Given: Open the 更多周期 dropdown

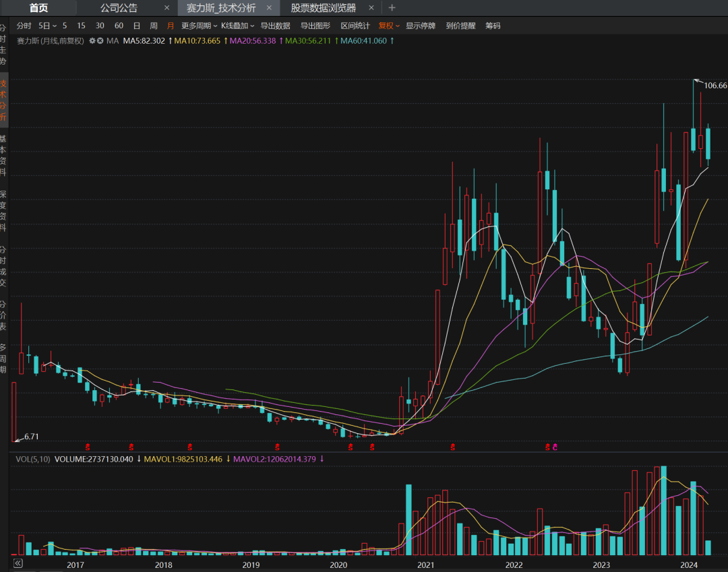Looking at the screenshot, I should (x=199, y=26).
